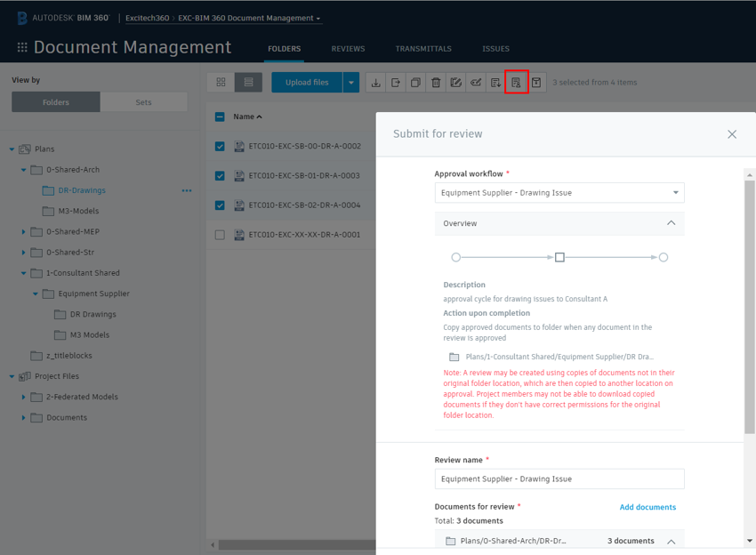Expand the Documents folder

coord(24,417)
